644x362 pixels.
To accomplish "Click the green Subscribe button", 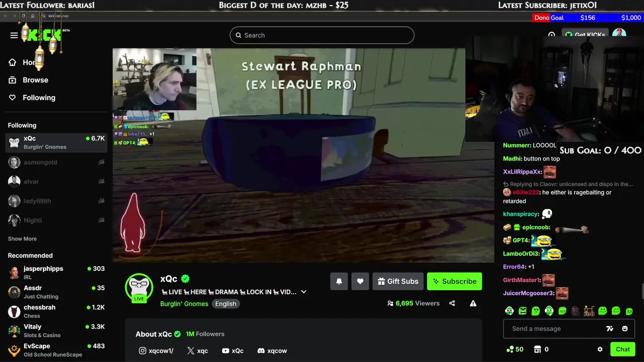I will click(x=455, y=282).
